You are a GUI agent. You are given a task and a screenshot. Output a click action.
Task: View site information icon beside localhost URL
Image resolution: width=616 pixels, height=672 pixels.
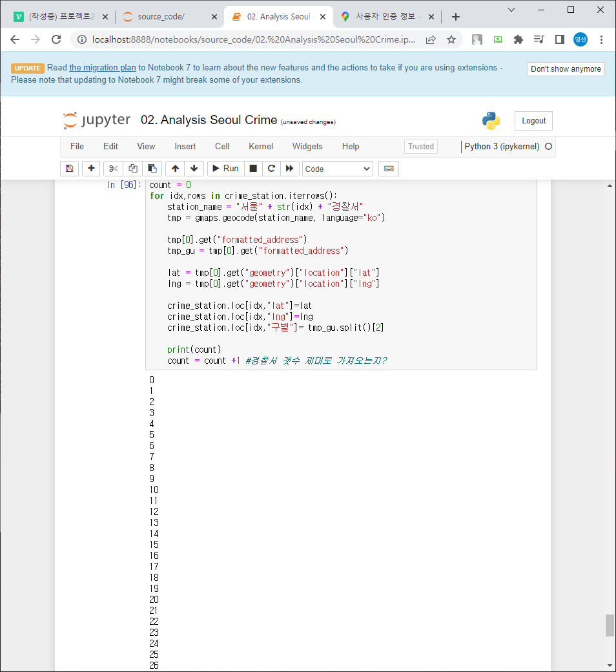(x=82, y=39)
